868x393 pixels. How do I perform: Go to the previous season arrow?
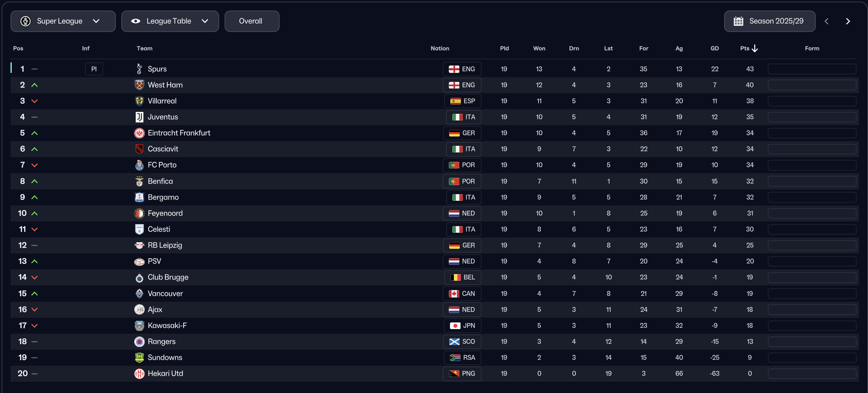[826, 21]
